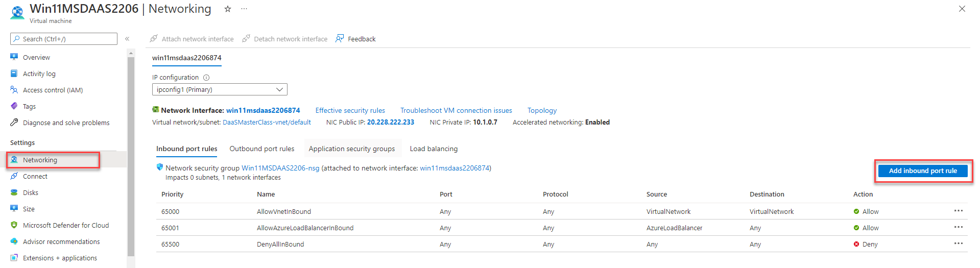Click the IP configuration info icon
The image size is (980, 268).
pyautogui.click(x=206, y=78)
